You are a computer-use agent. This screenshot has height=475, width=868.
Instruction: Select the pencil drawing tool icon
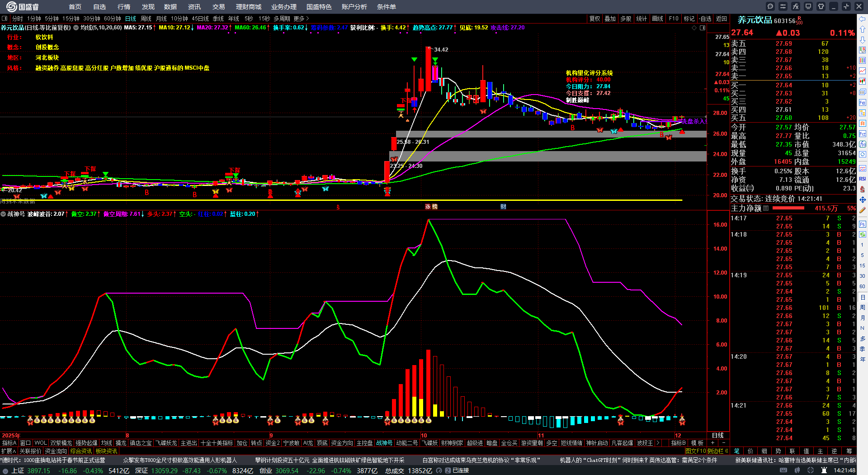point(863,210)
